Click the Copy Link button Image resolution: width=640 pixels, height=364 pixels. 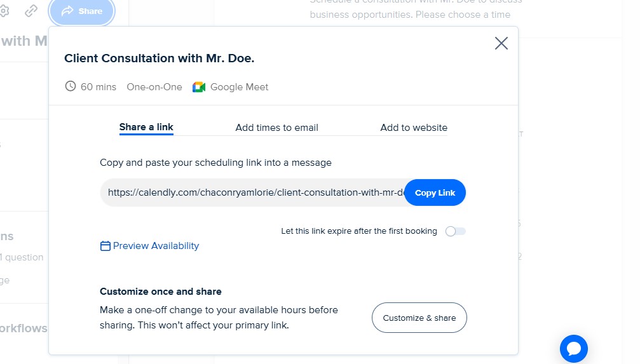(x=435, y=192)
